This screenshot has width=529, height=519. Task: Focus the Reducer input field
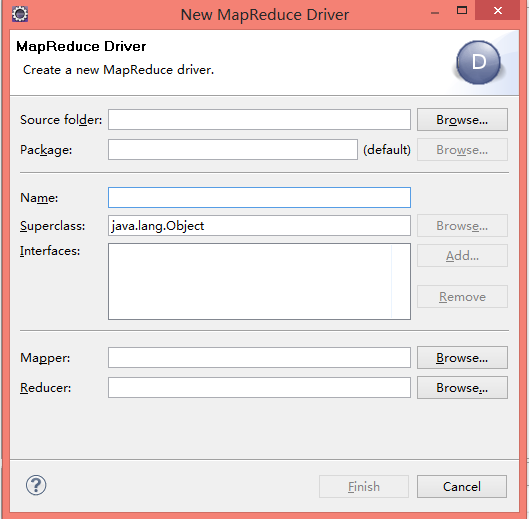[x=259, y=387]
